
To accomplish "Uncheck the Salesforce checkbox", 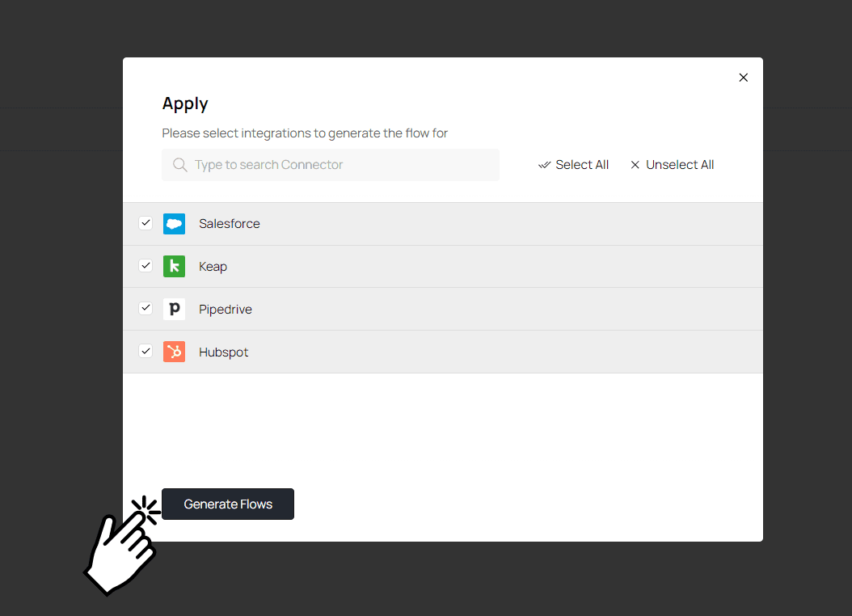I will pyautogui.click(x=146, y=223).
